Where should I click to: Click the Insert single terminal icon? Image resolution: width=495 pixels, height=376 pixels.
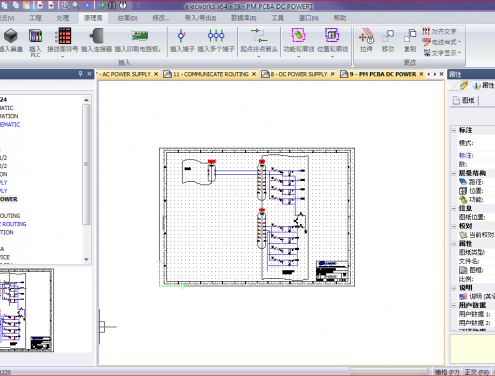(181, 36)
